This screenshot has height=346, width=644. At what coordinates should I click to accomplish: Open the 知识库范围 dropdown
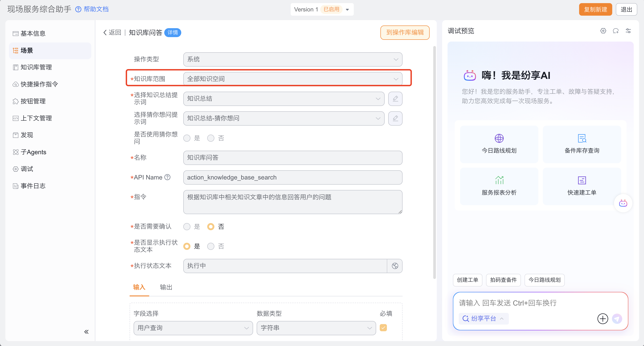click(x=292, y=79)
